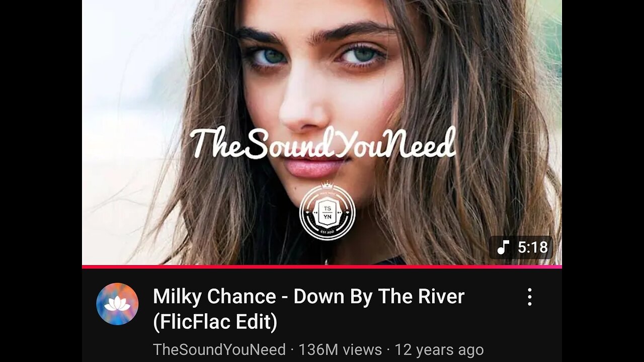Click the 136M views text

point(340,349)
